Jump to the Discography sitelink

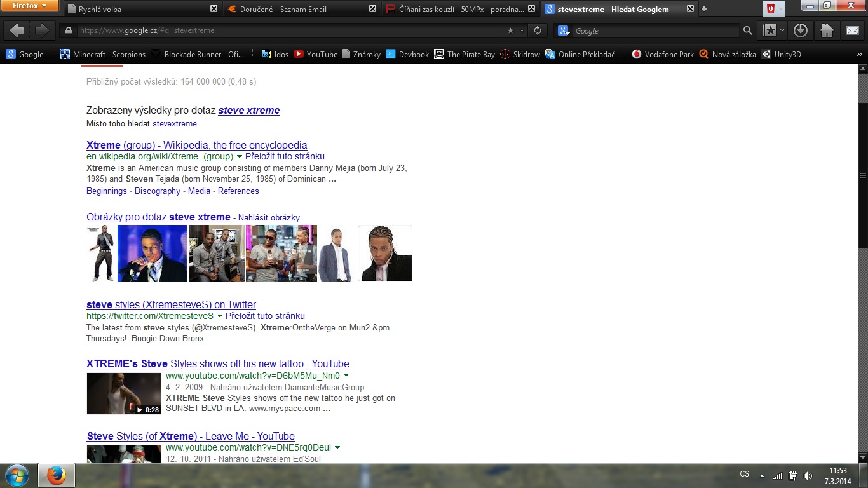point(158,191)
